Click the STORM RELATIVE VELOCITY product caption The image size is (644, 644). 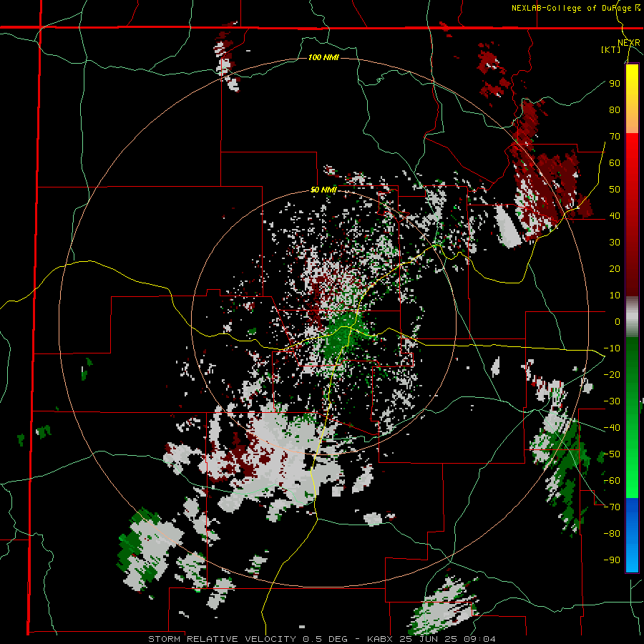click(221, 639)
